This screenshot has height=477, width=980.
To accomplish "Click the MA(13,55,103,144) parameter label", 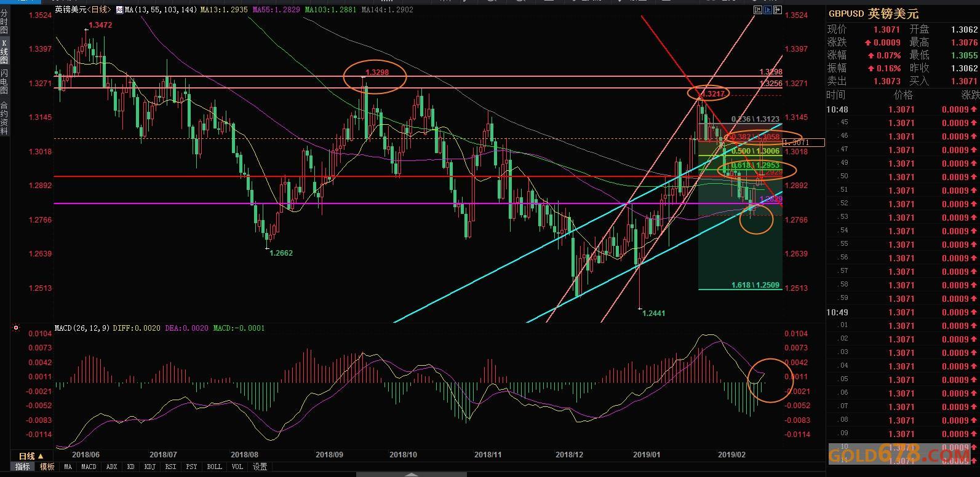I will click(161, 10).
